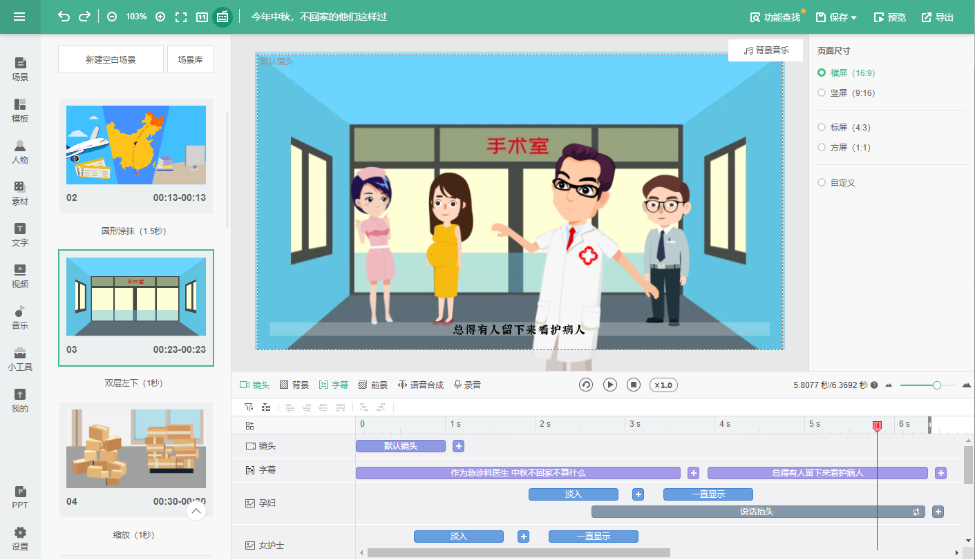Image resolution: width=975 pixels, height=560 pixels.
Task: Open the timeline filter icon
Action: [x=249, y=407]
